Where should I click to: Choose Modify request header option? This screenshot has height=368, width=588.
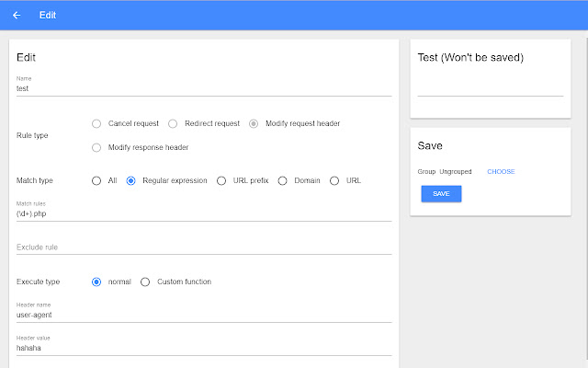(254, 123)
